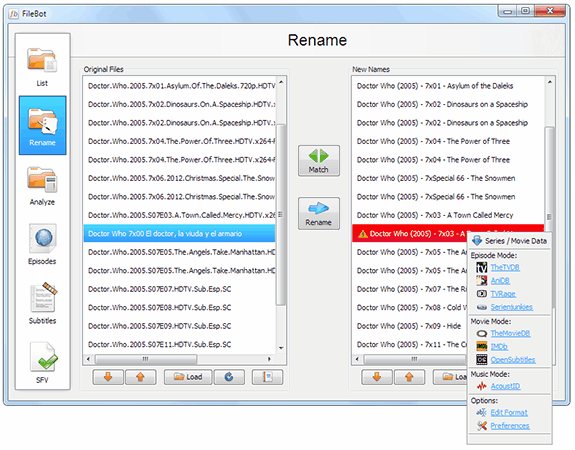Image resolution: width=575 pixels, height=450 pixels.
Task: Open the List panel in sidebar
Action: (x=42, y=66)
